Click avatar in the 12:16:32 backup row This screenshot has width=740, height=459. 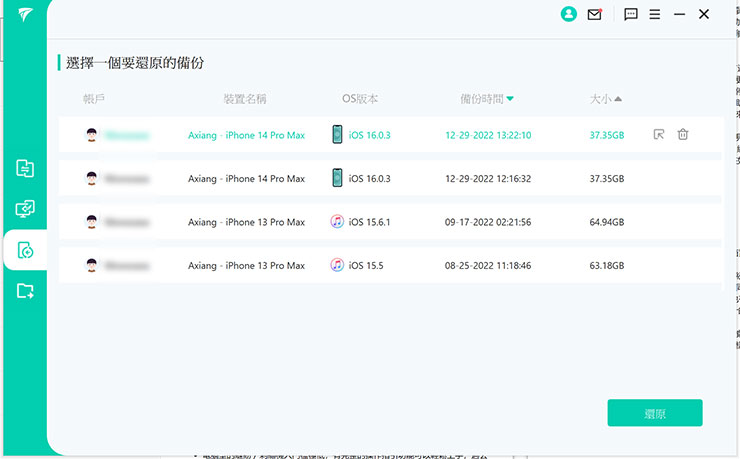pos(92,178)
